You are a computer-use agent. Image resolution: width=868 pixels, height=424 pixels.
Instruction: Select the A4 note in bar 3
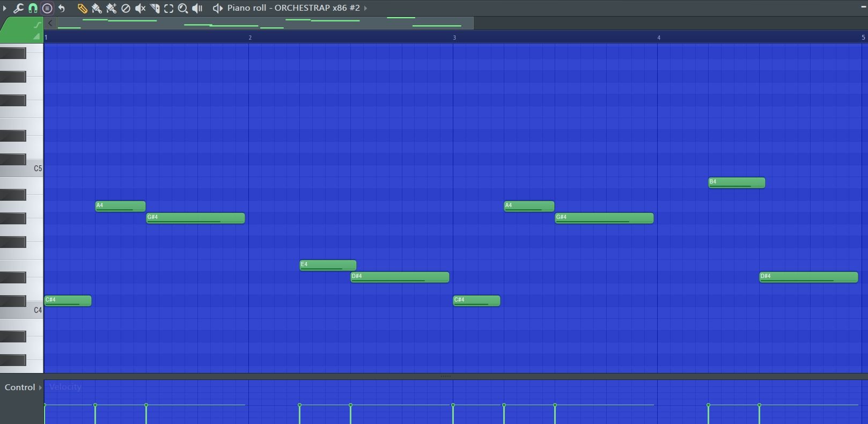point(529,206)
